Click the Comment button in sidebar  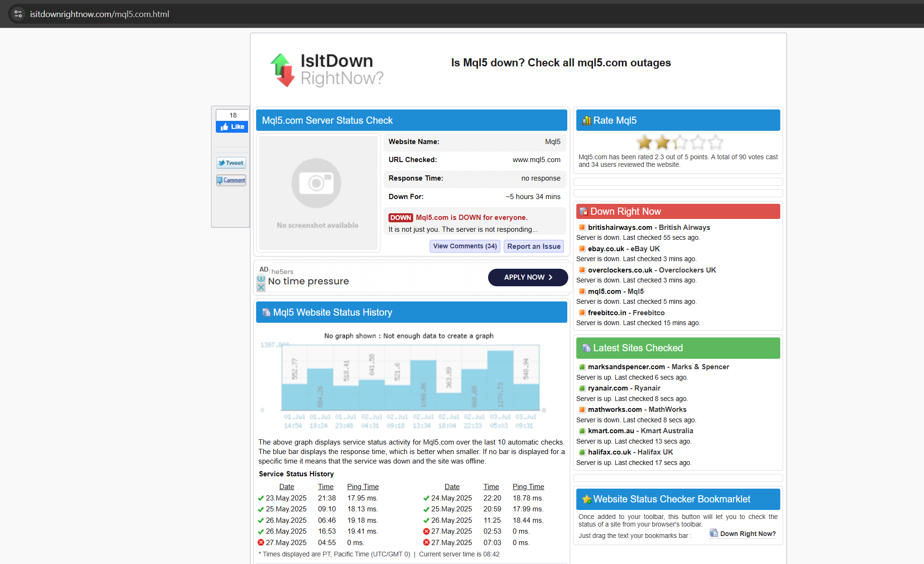coord(231,180)
